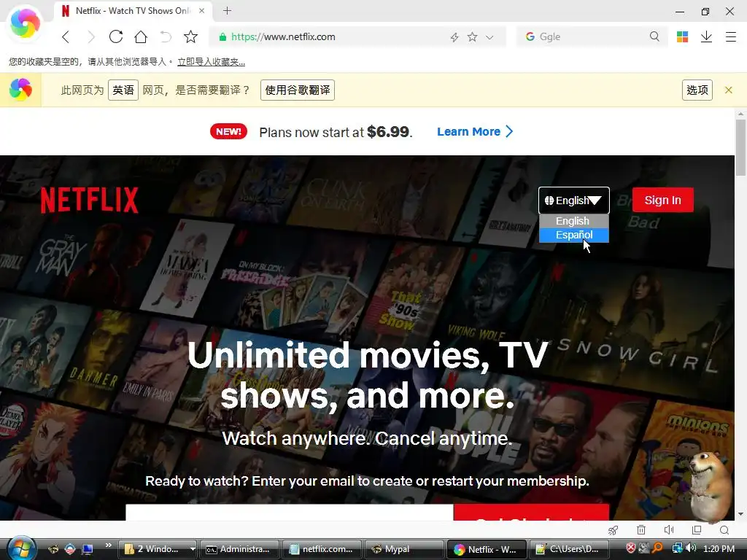Screen dimensions: 747x560
Task: Click the rocket accelerator icon in status bar
Action: [x=613, y=530]
